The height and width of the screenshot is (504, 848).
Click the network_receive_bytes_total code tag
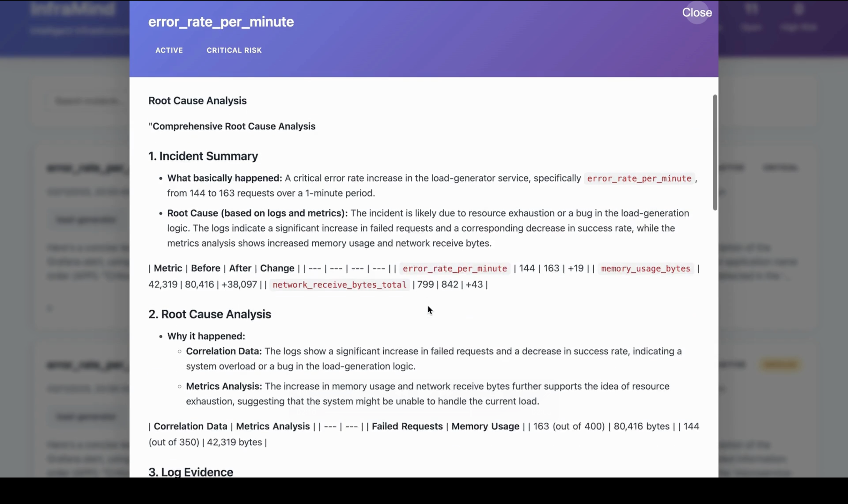click(x=339, y=285)
